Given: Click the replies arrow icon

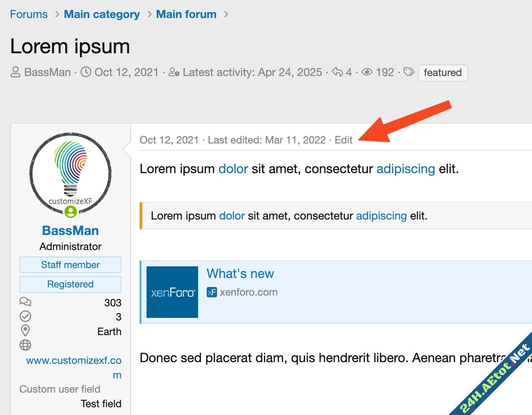Looking at the screenshot, I should click(x=337, y=72).
